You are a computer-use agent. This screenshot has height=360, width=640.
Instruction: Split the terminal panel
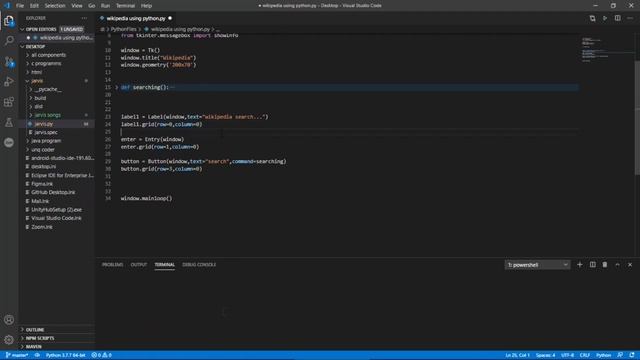coord(593,264)
